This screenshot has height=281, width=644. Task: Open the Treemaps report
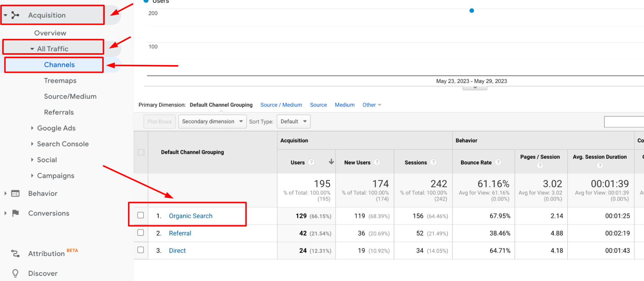(60, 81)
